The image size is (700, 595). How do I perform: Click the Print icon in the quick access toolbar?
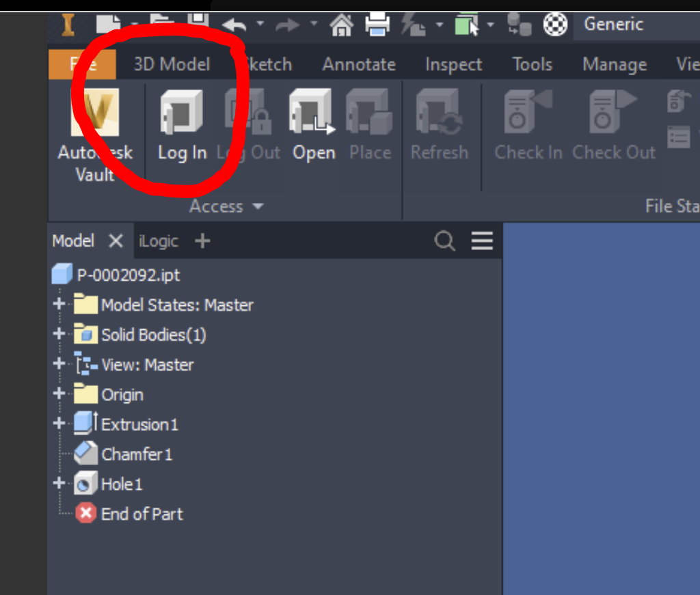pos(379,25)
